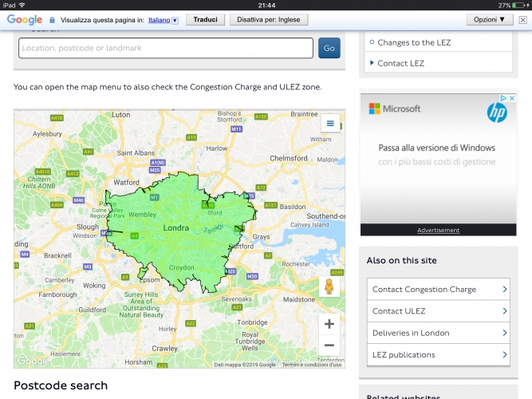Expand the Contact LEZ item
Viewport: 532px width, 399px height.
pos(400,63)
